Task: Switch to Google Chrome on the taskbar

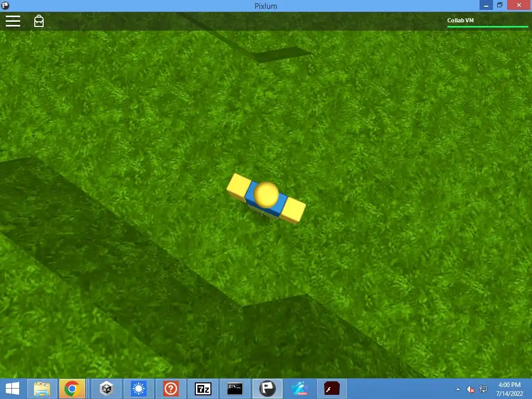Action: pos(72,389)
